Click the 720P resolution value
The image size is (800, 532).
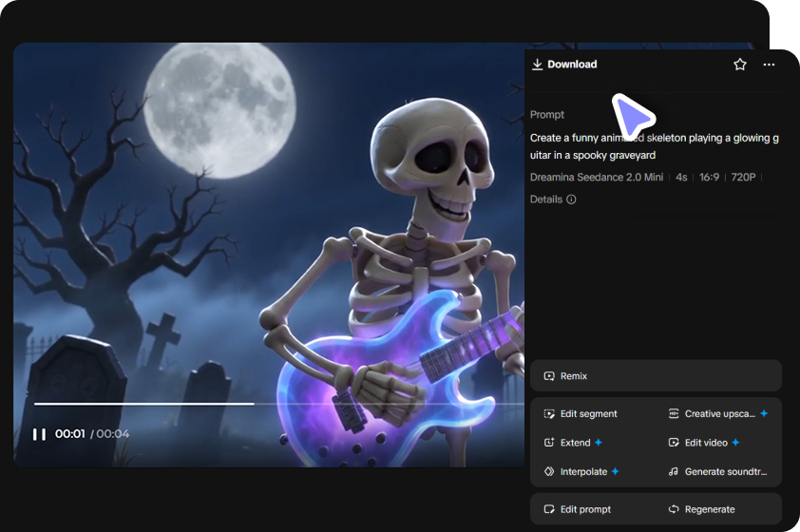(x=743, y=177)
